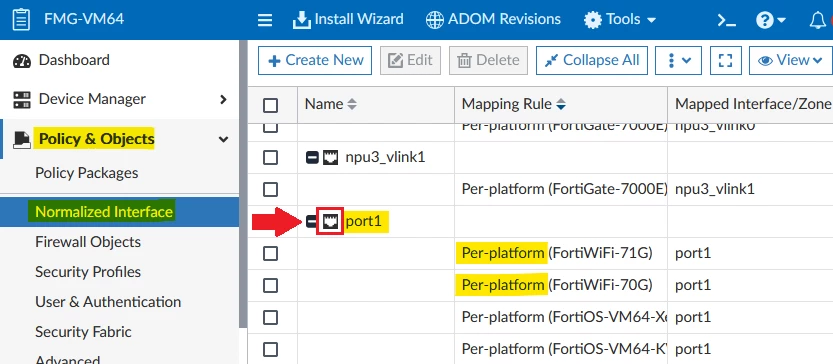Screen dimensions: 833x364
Task: Open Security Fabric
Action: click(x=83, y=332)
